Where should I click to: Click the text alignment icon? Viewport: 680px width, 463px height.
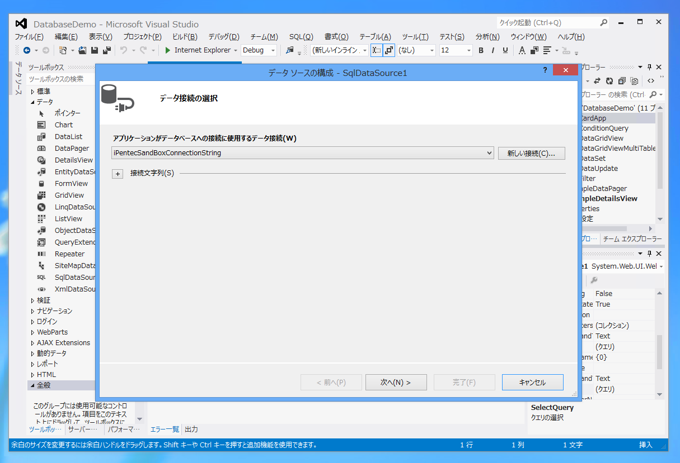(x=547, y=50)
